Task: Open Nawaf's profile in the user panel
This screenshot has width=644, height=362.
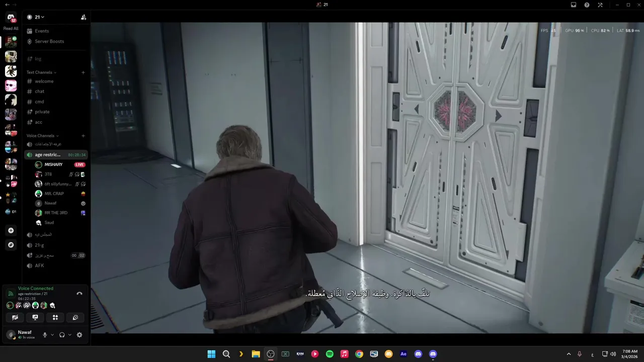Action: pos(22,335)
